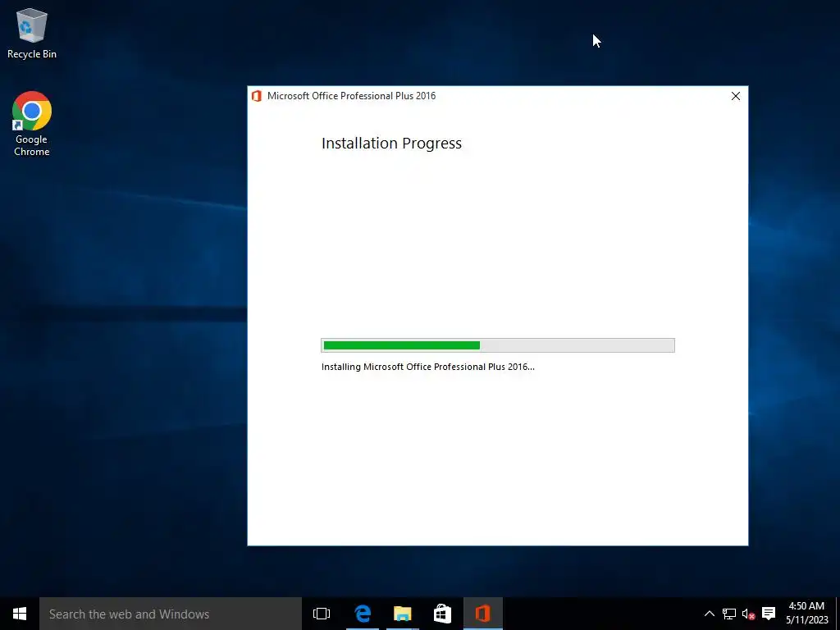Open the Windows Store taskbar icon
Screen dimensions: 840x630
point(442,614)
